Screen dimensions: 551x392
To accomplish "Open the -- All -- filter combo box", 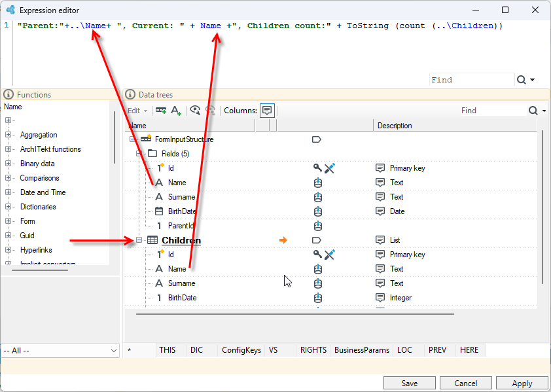I will click(60, 351).
